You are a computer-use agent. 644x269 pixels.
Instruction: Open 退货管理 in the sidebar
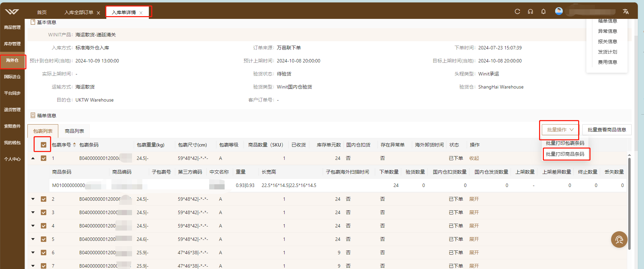point(12,109)
